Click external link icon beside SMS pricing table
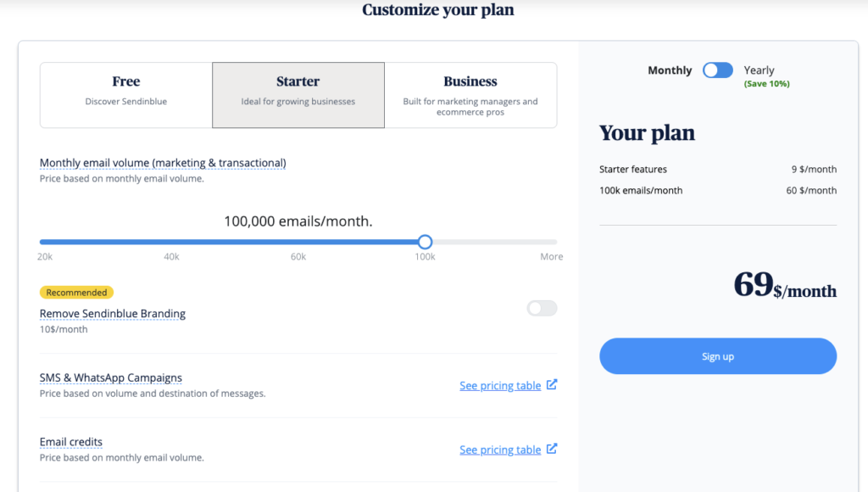The width and height of the screenshot is (868, 492). click(x=552, y=385)
